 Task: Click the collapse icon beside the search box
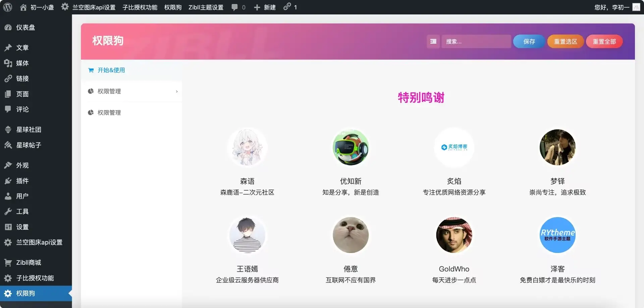(x=433, y=41)
